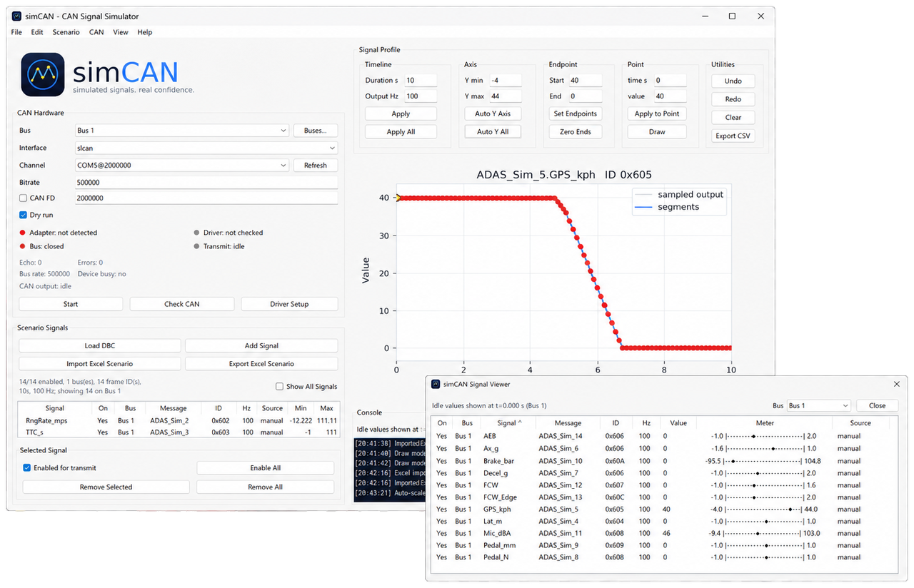Image resolution: width=914 pixels, height=588 pixels.
Task: Click the Point time s field
Action: (670, 81)
